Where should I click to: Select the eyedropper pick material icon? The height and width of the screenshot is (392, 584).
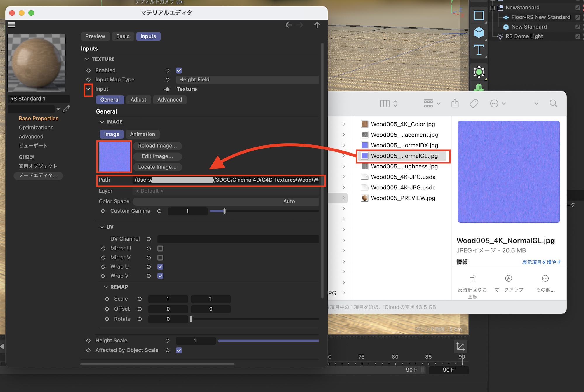pyautogui.click(x=67, y=109)
